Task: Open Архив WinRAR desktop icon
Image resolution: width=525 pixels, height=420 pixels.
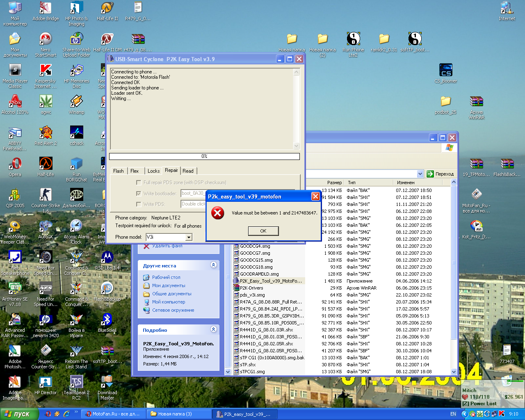Action: tap(476, 107)
